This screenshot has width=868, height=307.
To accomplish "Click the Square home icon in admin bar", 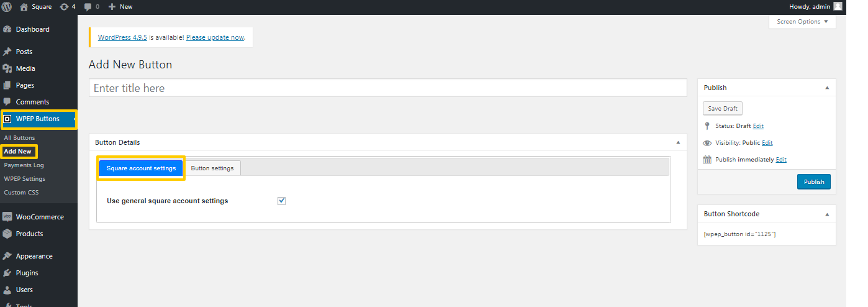I will click(24, 6).
